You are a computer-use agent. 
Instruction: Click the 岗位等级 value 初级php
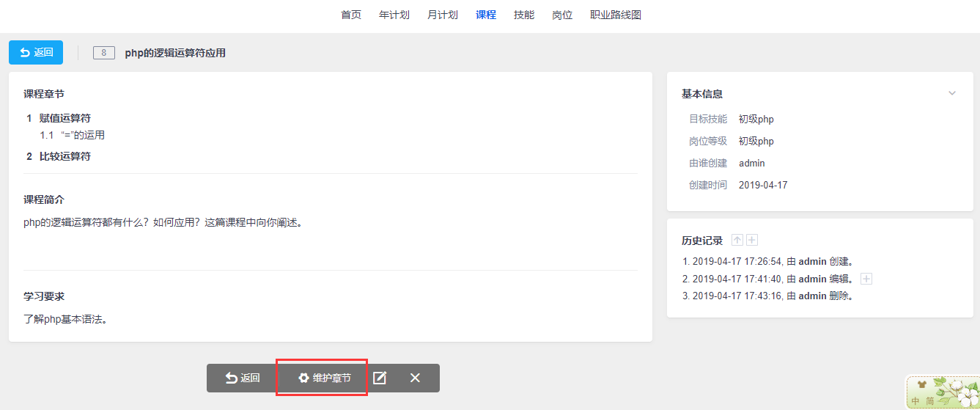coord(756,141)
